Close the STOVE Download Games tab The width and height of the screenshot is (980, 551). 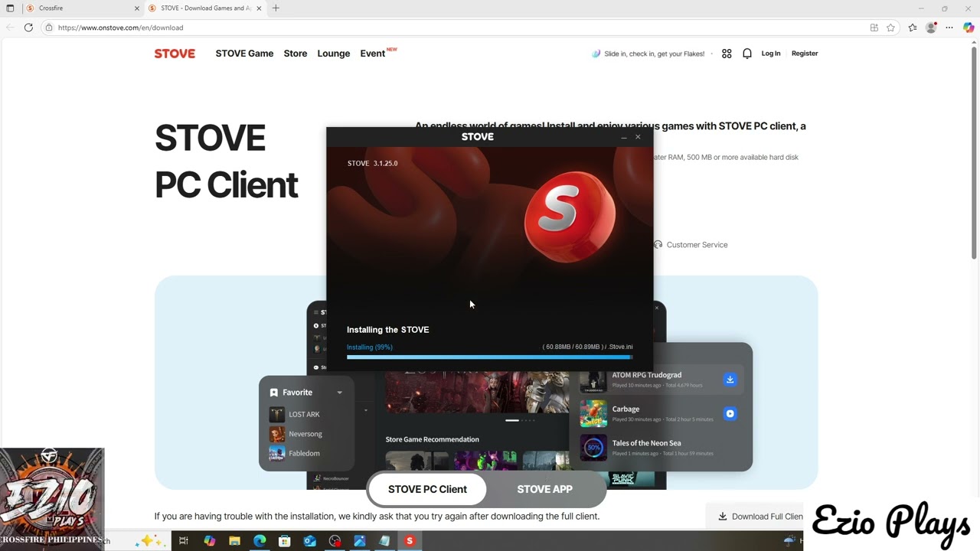coord(259,8)
